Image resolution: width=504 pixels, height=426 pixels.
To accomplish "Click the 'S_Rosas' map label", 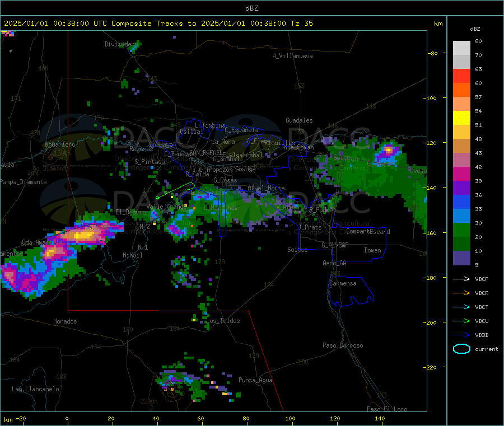I will click(x=225, y=180).
